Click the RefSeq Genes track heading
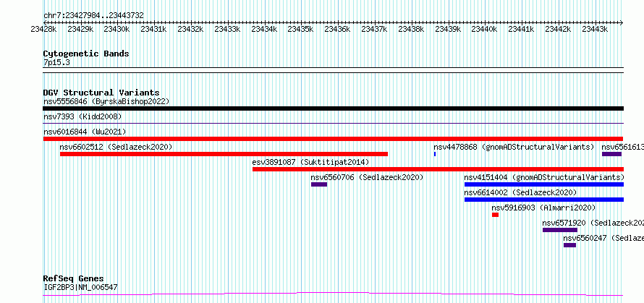 point(73,279)
